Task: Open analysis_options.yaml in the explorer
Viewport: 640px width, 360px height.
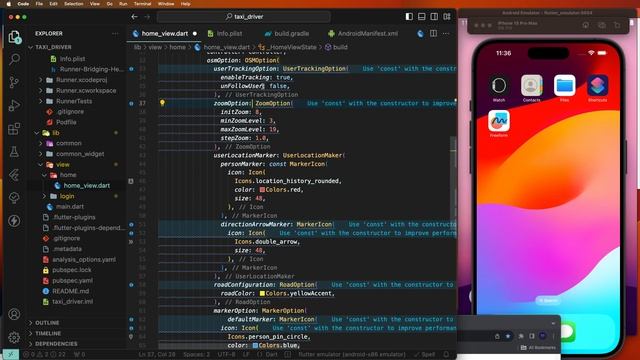Action: point(84,260)
